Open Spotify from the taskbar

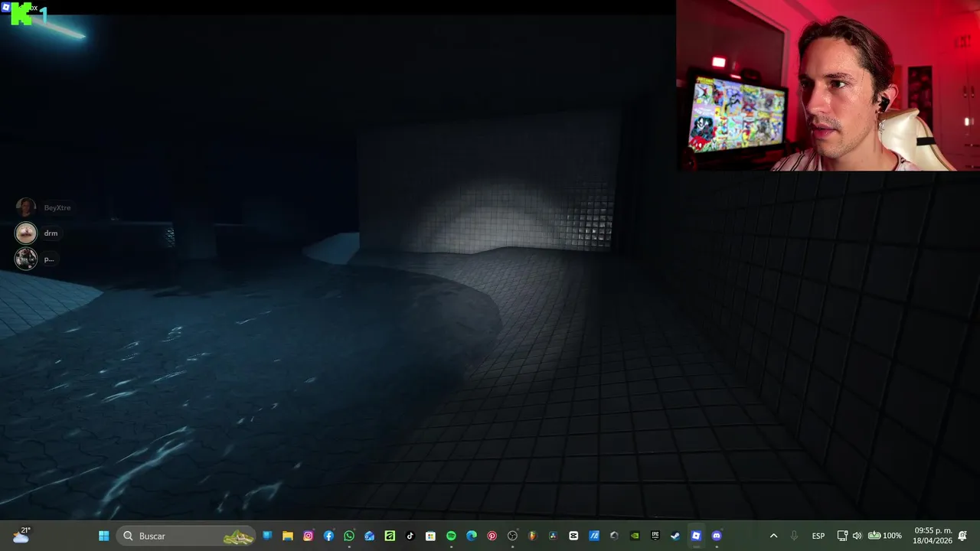pos(451,536)
